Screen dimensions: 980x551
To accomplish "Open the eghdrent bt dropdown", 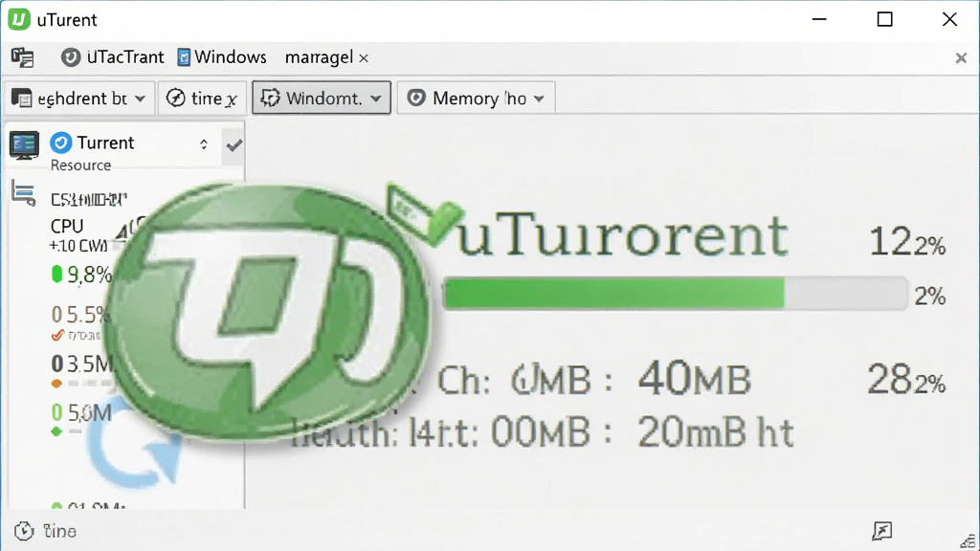I will tap(79, 99).
